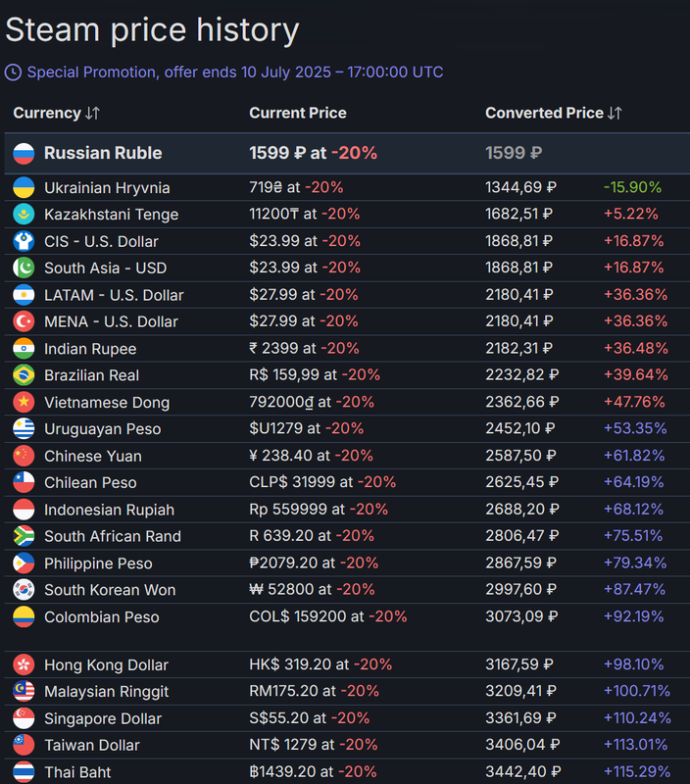Screen dimensions: 690x784
Task: Sort table by Currency column arrows
Action: click(x=92, y=114)
